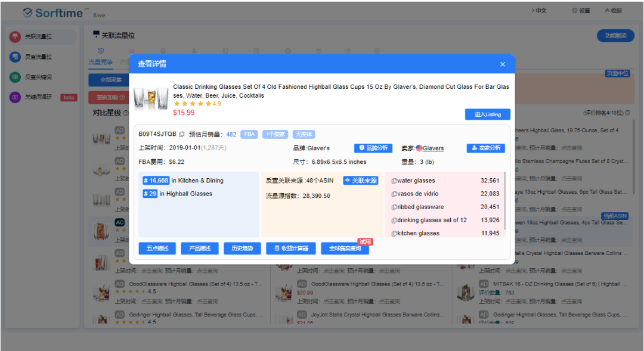Open 五点描述 bullet points
Viewport: 644px width, 351px height.
coord(157,249)
